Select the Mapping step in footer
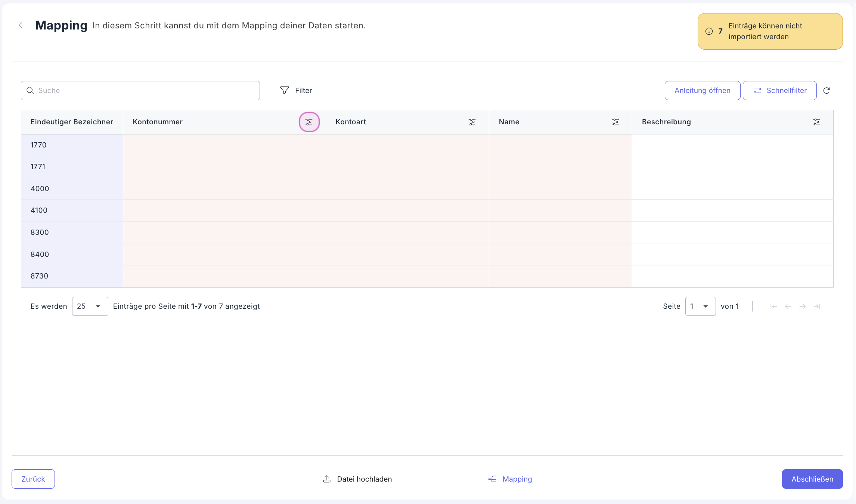 coord(510,479)
